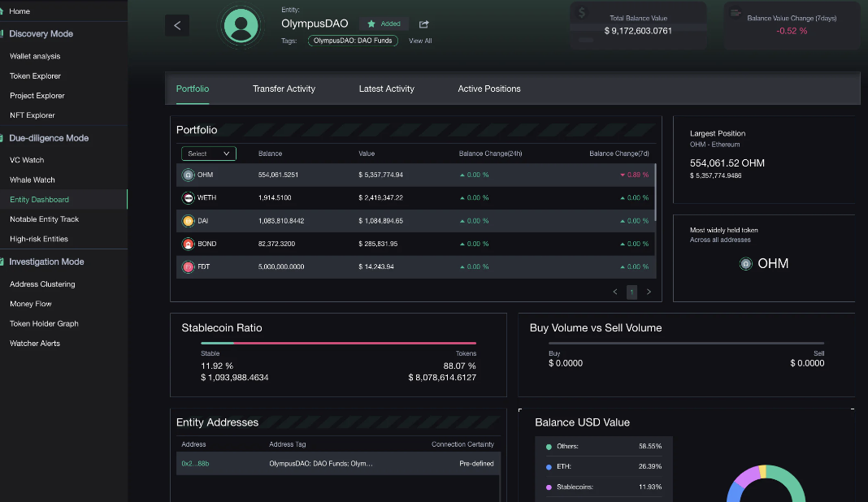This screenshot has width=868, height=502.
Task: Click the DAI token icon
Action: tap(188, 221)
